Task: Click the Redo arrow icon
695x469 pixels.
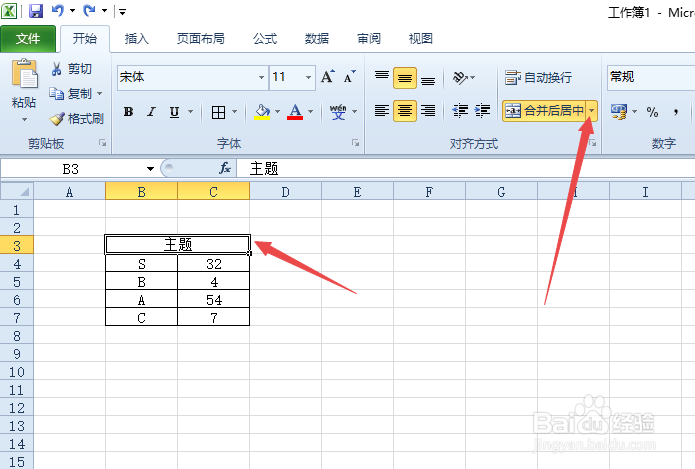Action: tap(90, 11)
